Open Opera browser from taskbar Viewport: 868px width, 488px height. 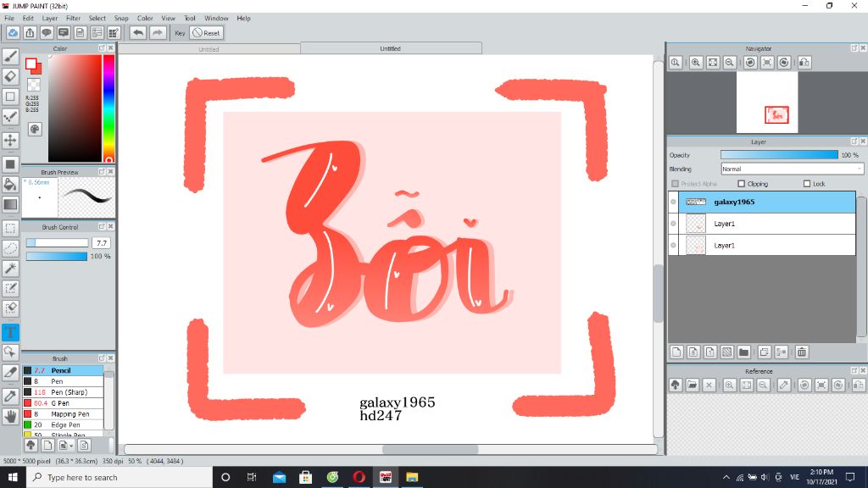pyautogui.click(x=359, y=477)
